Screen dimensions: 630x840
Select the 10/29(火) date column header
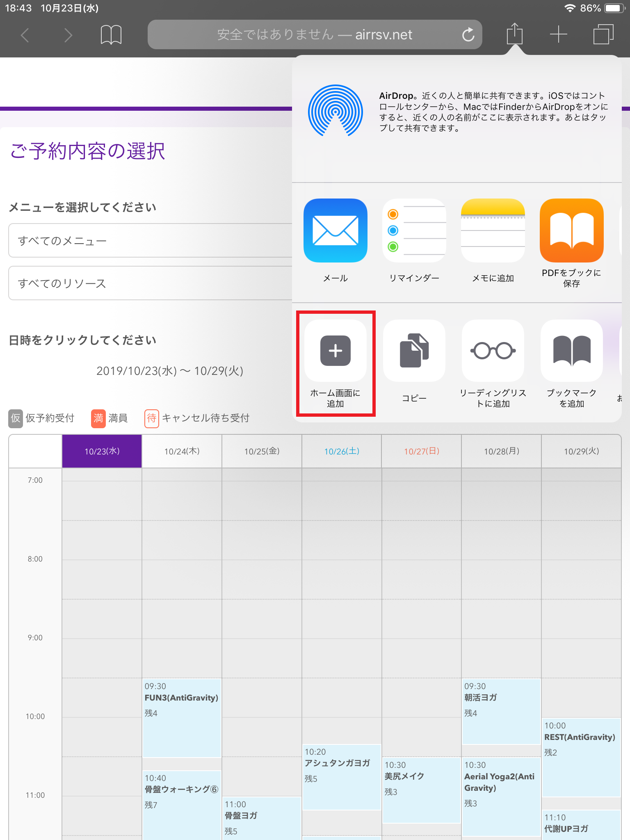582,451
